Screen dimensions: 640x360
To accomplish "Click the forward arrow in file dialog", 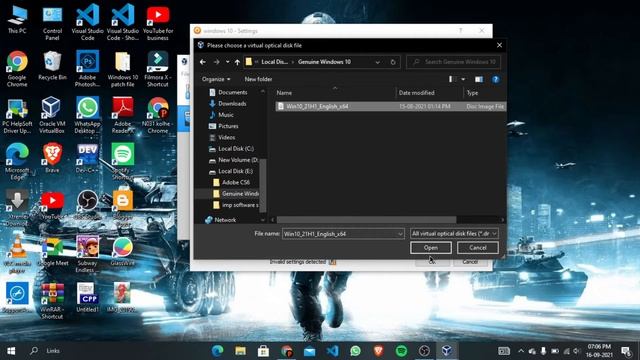I will tap(217, 62).
